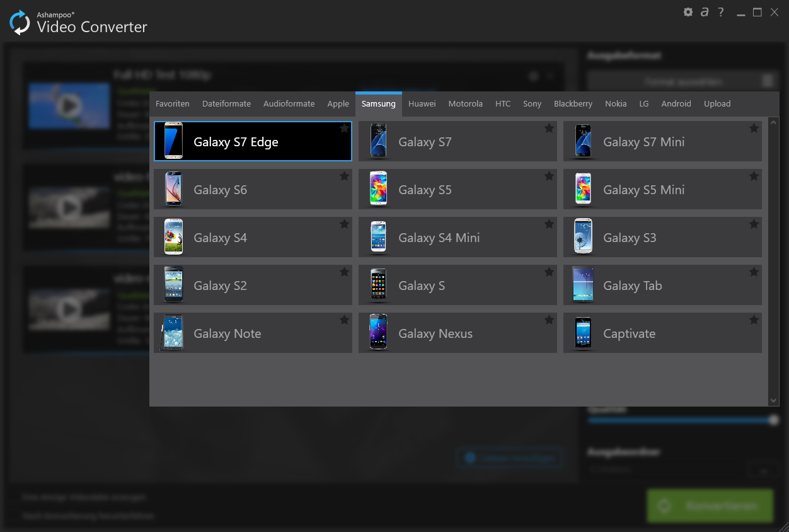Open the Audioformate tab
This screenshot has height=532, width=789.
(x=289, y=104)
